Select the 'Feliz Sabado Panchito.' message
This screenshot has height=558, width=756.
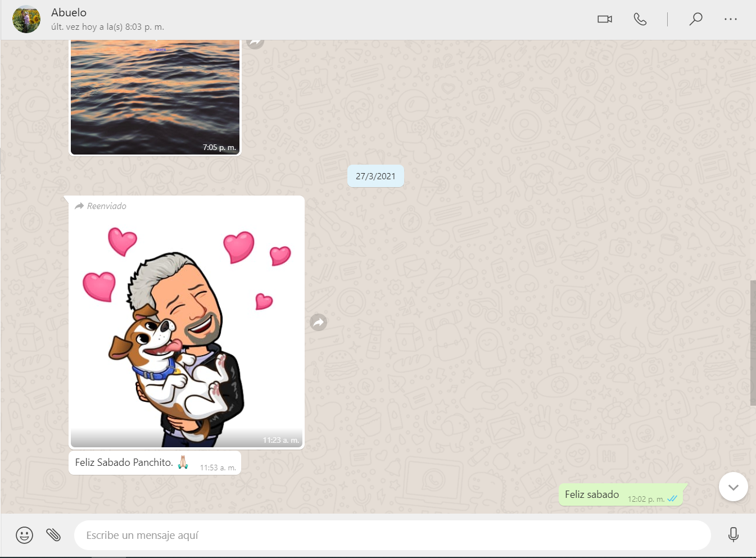[155, 462]
